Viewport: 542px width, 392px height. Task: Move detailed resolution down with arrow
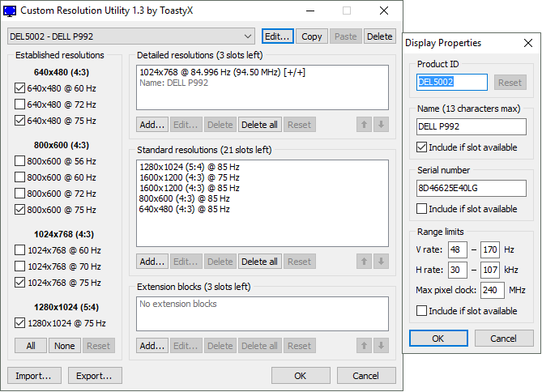point(382,125)
